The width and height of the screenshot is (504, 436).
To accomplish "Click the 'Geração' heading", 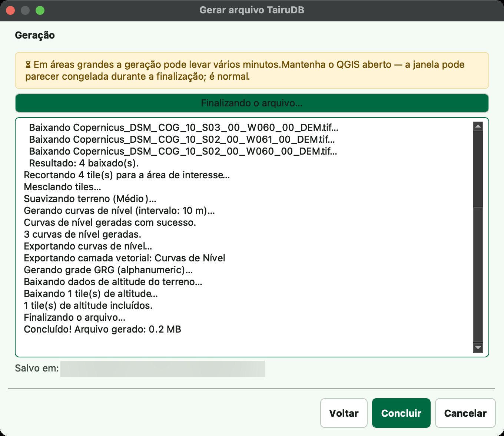I will (x=35, y=35).
